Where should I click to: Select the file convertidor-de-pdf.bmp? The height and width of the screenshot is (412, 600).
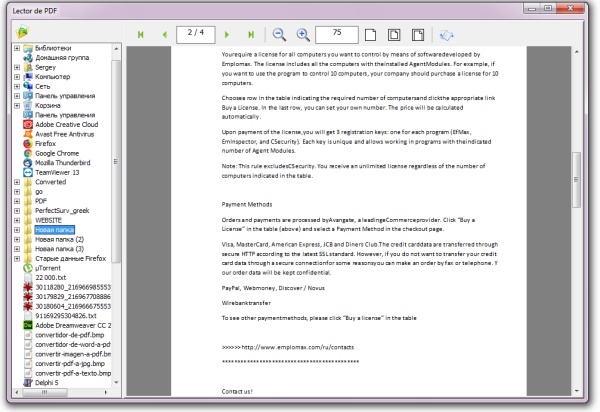pos(70,335)
